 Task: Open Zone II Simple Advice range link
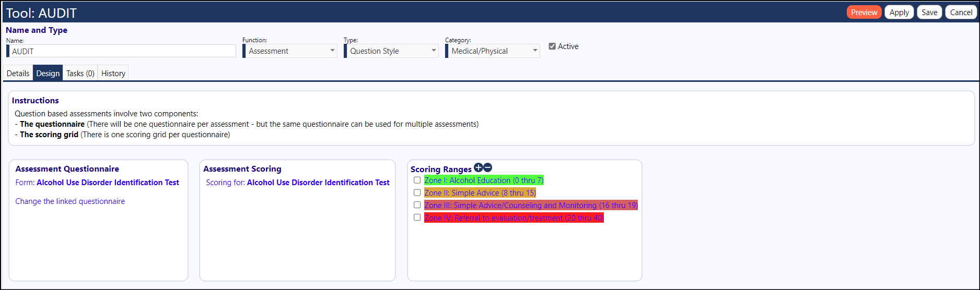point(480,192)
